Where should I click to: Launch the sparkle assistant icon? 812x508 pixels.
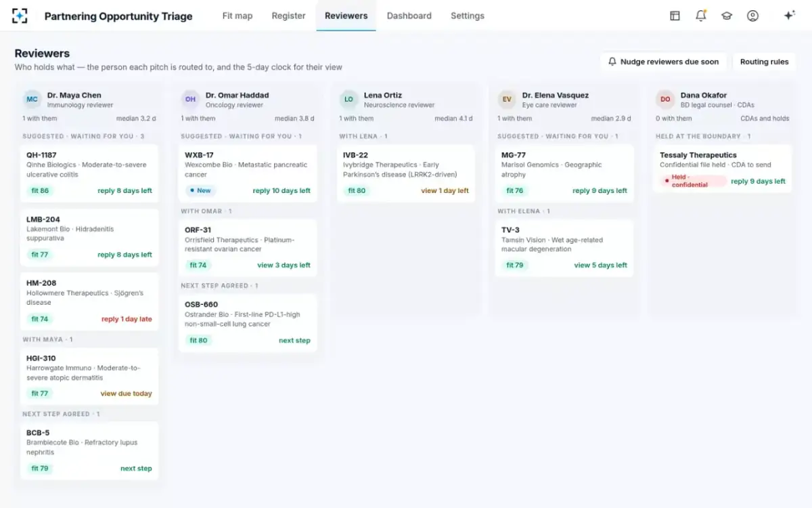[x=789, y=16]
